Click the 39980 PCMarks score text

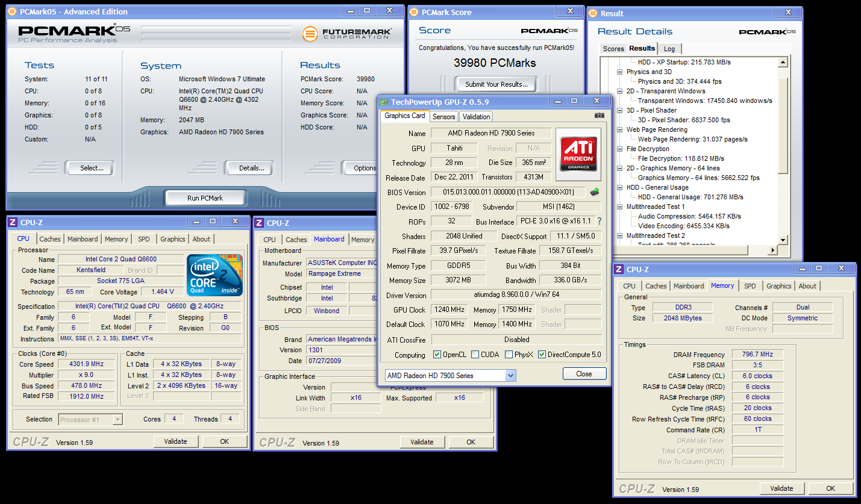(496, 63)
